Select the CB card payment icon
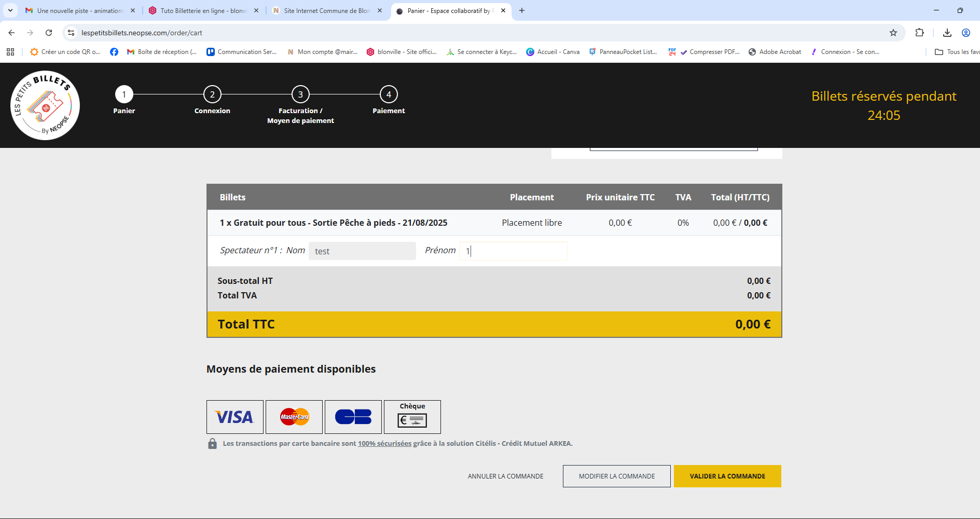980x519 pixels. coord(353,417)
